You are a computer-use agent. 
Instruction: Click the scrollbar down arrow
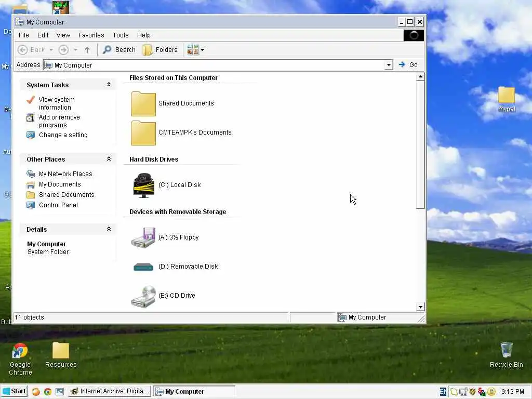point(420,307)
